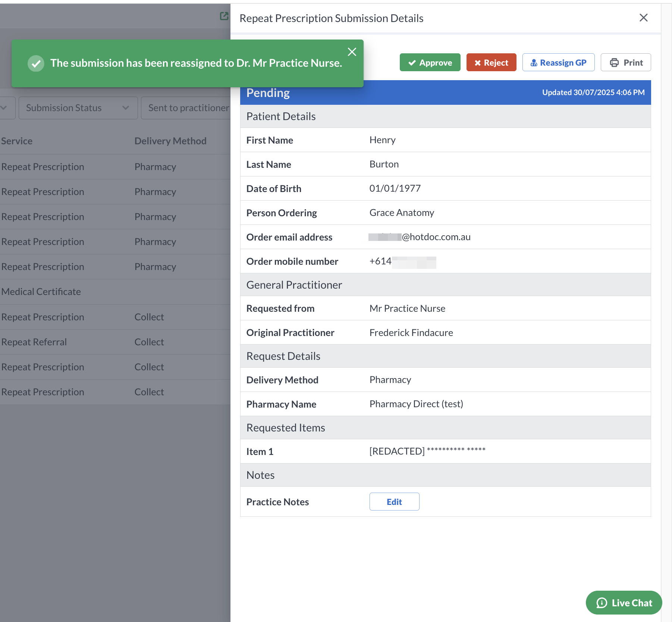The width and height of the screenshot is (672, 622).
Task: Open the Reassign GP option
Action: pos(558,63)
